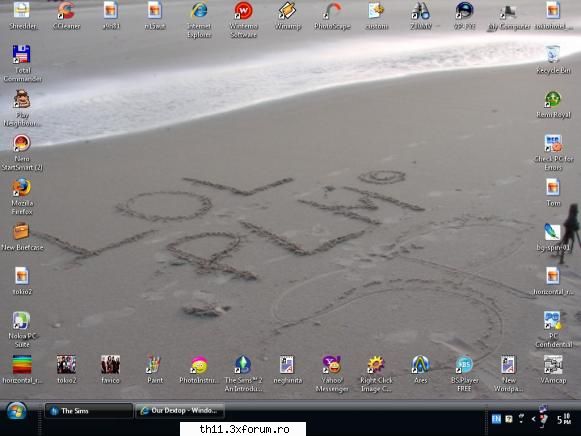The image size is (581, 436).
Task: Launch The Sims 2 shortcut
Action: (x=243, y=373)
